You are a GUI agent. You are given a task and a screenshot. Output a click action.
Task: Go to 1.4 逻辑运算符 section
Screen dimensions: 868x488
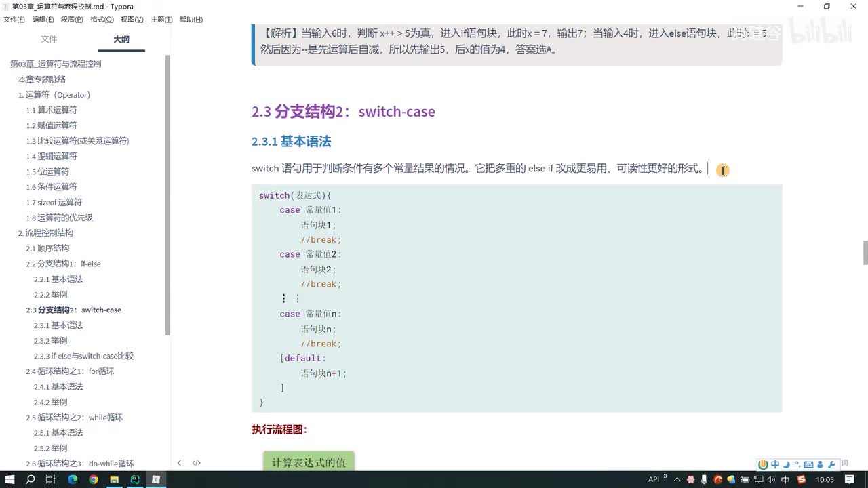(52, 156)
